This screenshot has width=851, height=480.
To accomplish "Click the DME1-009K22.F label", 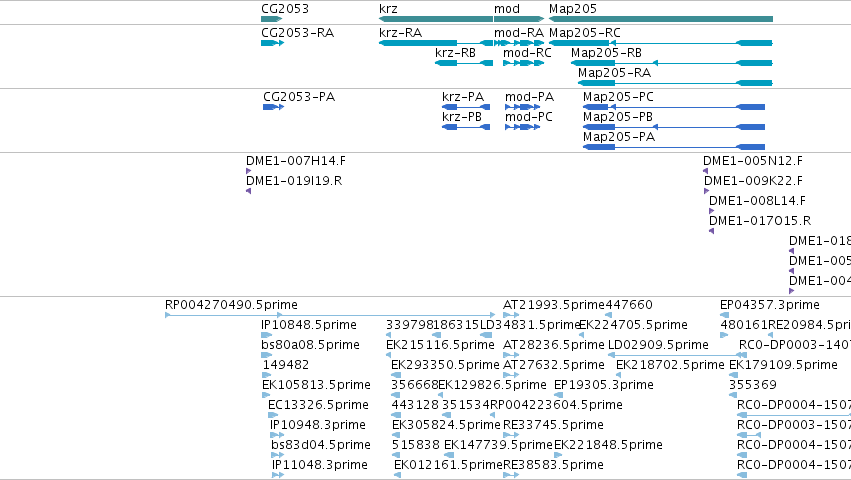I will tap(753, 181).
